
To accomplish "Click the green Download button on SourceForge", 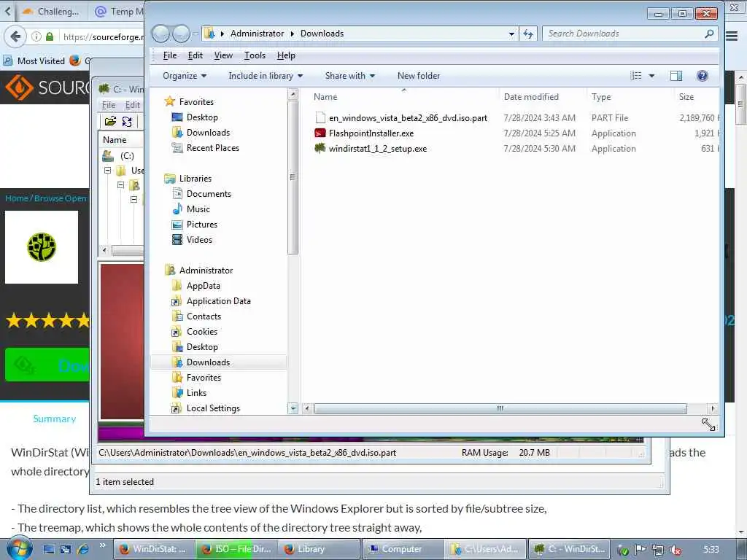I will click(47, 365).
